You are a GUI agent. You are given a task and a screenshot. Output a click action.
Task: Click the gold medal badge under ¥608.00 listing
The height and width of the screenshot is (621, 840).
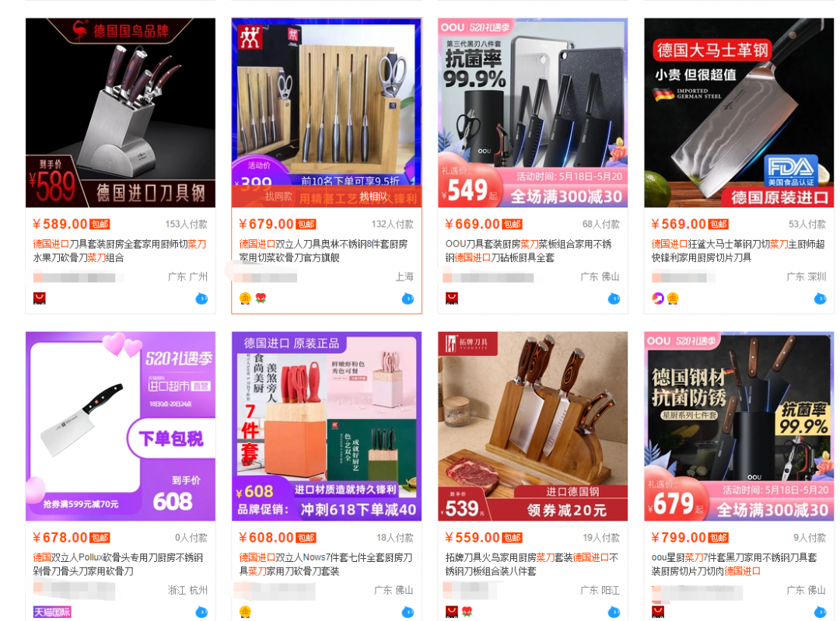coord(245,612)
